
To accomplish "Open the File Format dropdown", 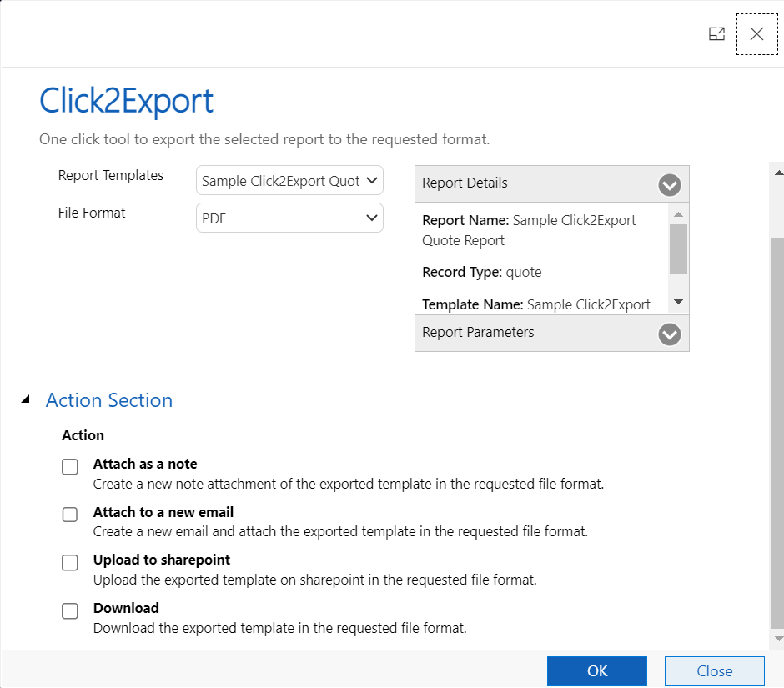I will [x=289, y=218].
